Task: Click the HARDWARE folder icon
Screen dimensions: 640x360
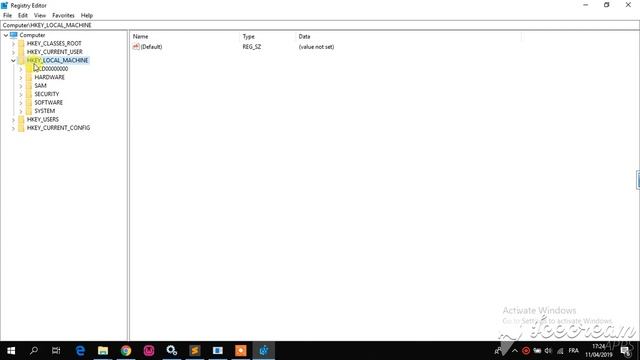Action: point(29,77)
